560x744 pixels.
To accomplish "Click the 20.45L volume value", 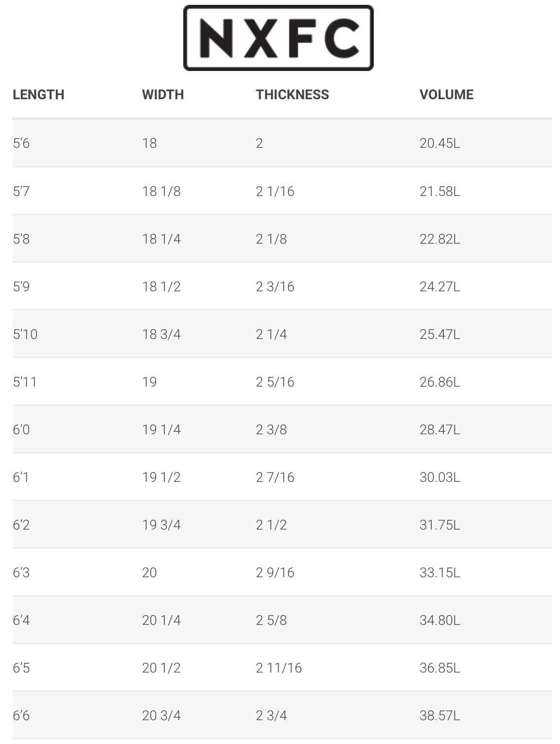I will [x=439, y=143].
